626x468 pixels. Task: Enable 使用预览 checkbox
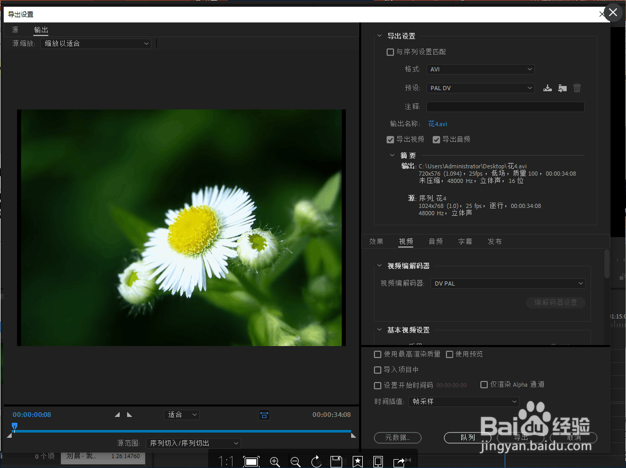(x=449, y=354)
